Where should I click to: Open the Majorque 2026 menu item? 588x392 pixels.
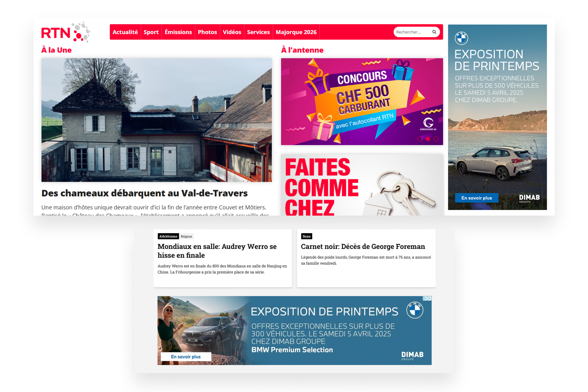(x=296, y=32)
